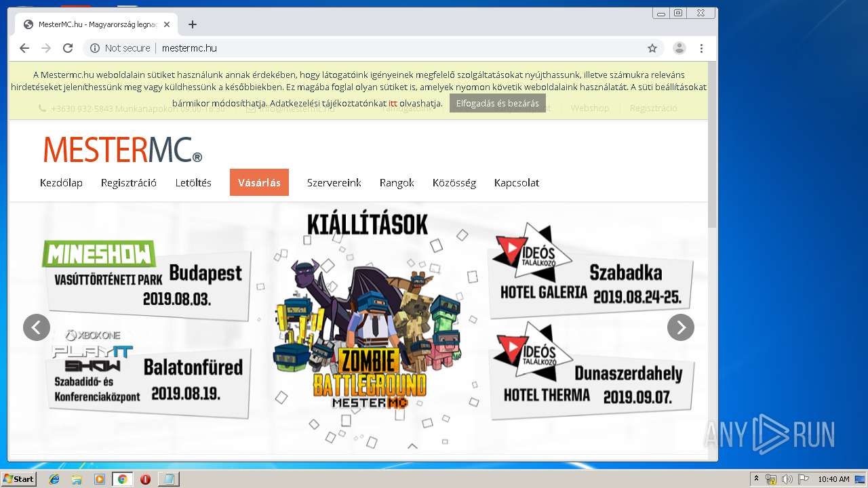
Task: Click the Show desktop button
Action: pyautogui.click(x=861, y=479)
